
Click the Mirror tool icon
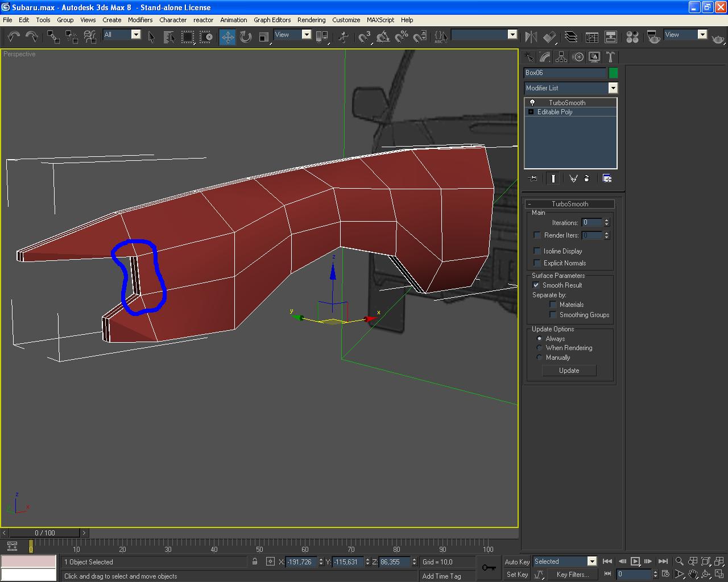click(531, 37)
